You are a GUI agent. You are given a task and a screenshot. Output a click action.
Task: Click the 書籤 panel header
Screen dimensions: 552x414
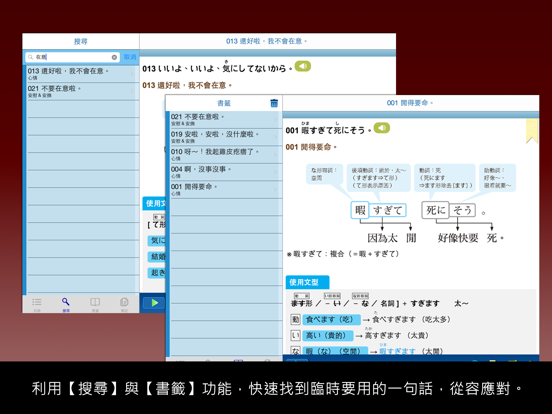(x=224, y=103)
